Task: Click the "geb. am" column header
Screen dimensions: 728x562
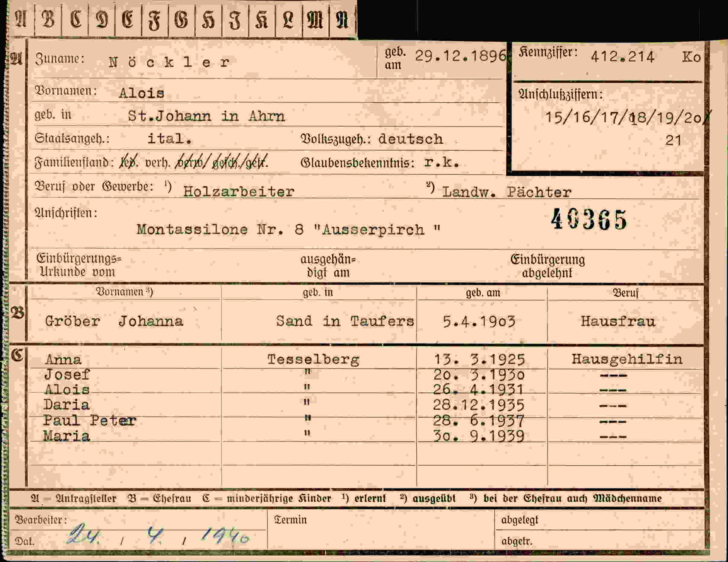Action: pos(483,292)
